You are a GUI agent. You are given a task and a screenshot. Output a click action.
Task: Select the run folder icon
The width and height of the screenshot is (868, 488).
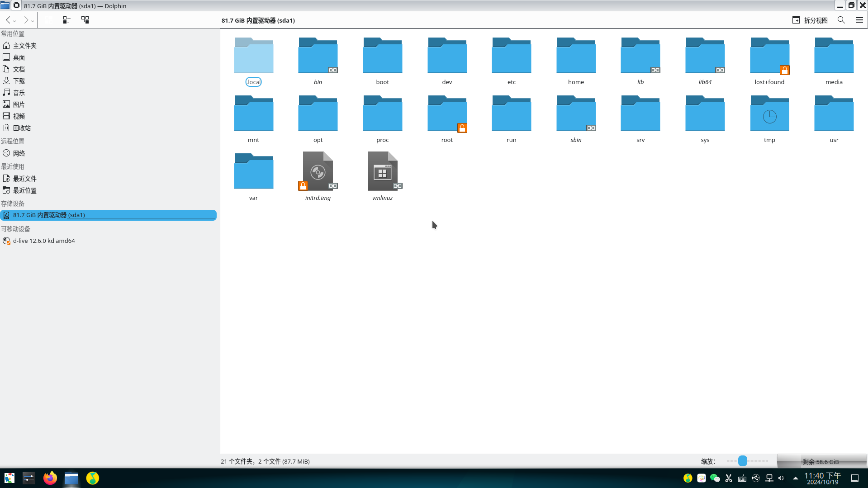point(512,114)
